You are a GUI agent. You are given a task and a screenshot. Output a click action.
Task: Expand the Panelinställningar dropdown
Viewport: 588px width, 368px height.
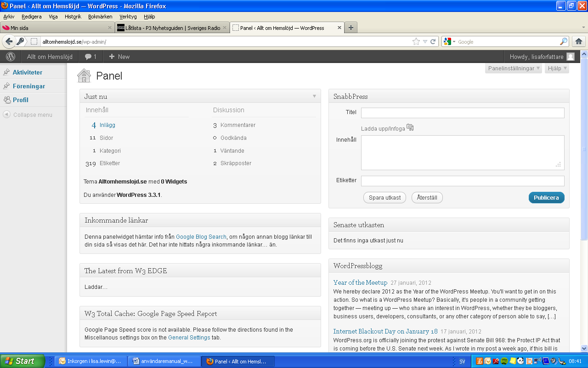click(x=514, y=69)
